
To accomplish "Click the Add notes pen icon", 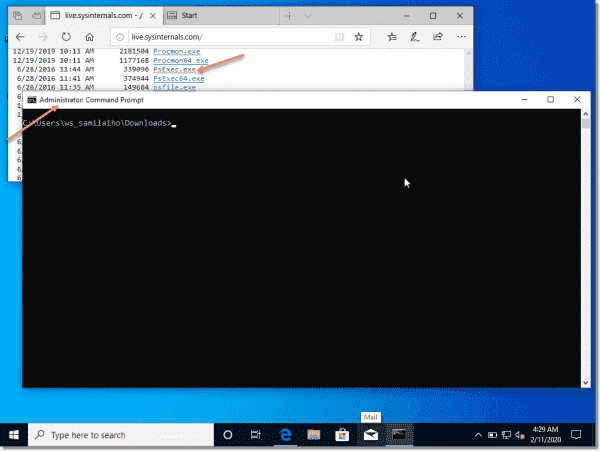I will pyautogui.click(x=413, y=37).
